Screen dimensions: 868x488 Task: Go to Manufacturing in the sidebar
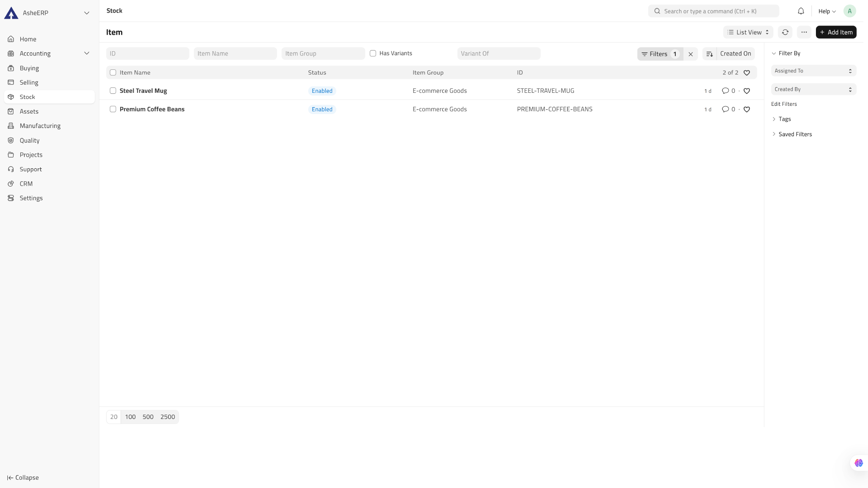pos(40,126)
